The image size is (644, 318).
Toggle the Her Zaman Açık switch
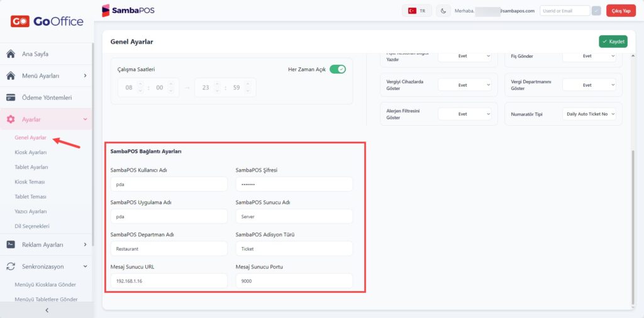tap(338, 69)
